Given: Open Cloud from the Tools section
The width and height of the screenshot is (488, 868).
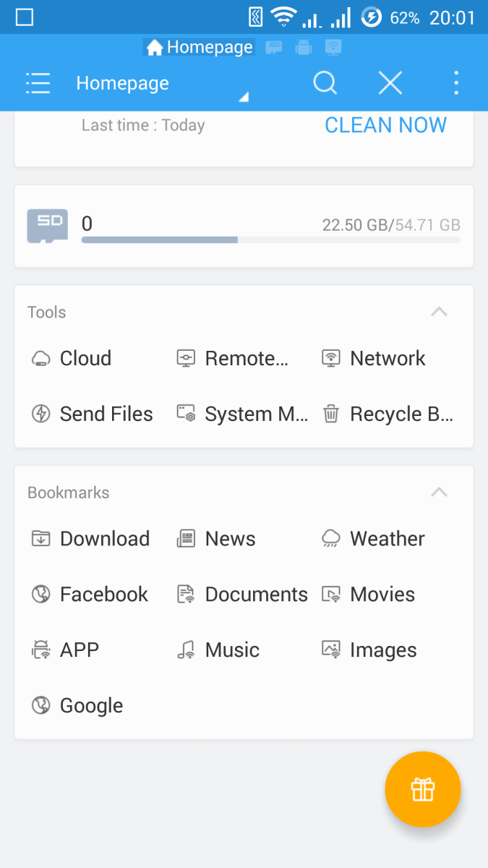Looking at the screenshot, I should [x=72, y=358].
